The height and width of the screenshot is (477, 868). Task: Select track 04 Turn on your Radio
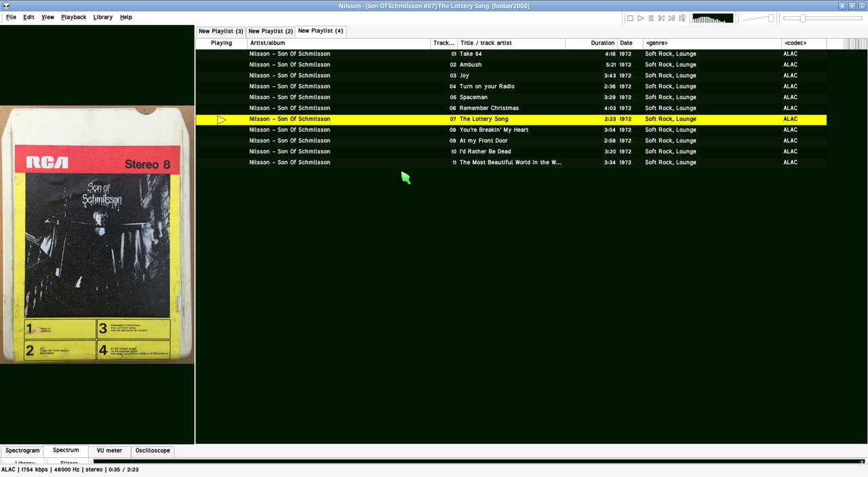(511, 87)
